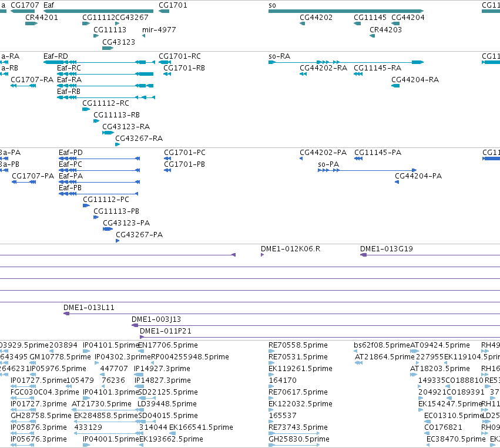Click the CG11113-PB protein label
Screen dimensions: 500x448
pos(116,211)
